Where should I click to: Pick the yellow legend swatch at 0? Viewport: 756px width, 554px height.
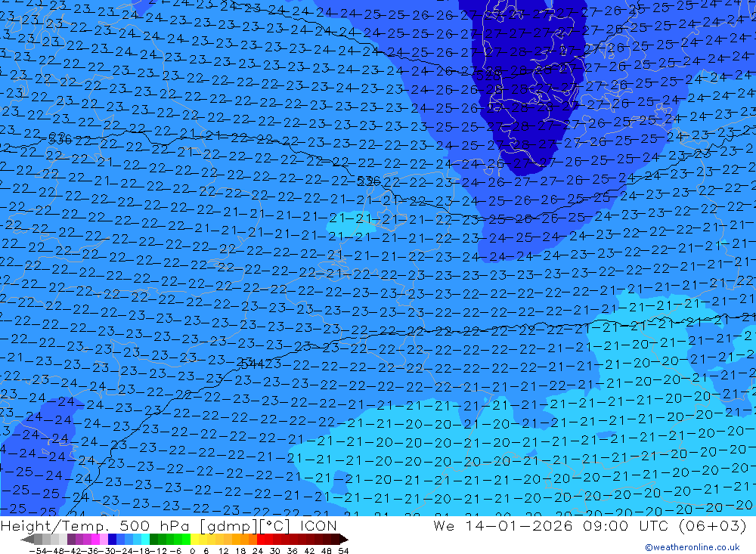pyautogui.click(x=195, y=539)
